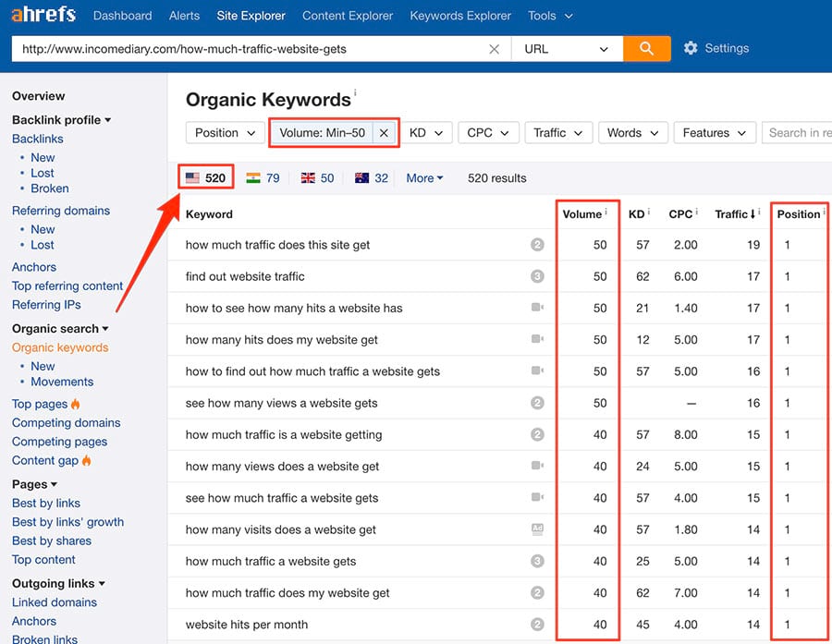Switch to United Kingdom flag keyword results
The width and height of the screenshot is (832, 644).
point(317,177)
